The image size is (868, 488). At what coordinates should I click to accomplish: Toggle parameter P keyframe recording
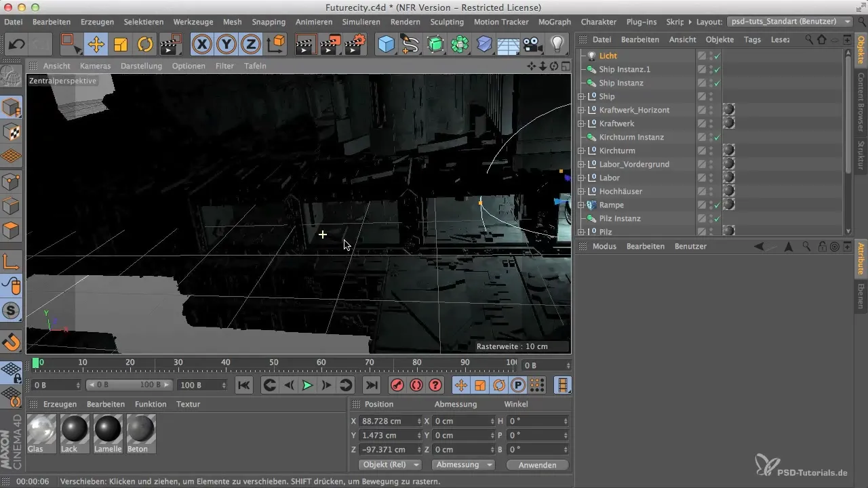518,385
